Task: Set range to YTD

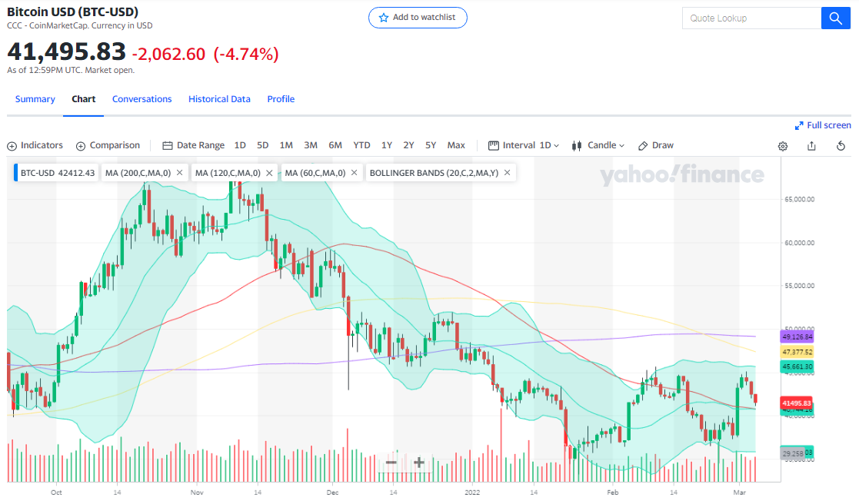Action: pos(361,145)
